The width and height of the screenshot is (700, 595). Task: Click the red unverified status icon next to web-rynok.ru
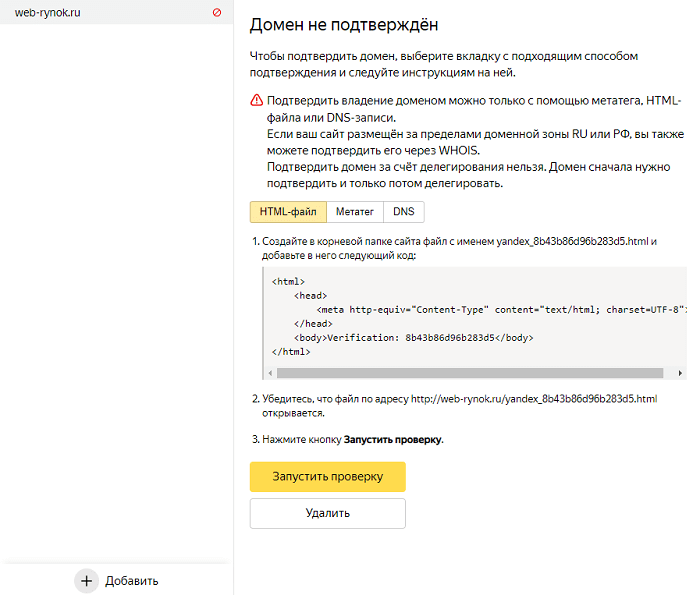point(217,12)
